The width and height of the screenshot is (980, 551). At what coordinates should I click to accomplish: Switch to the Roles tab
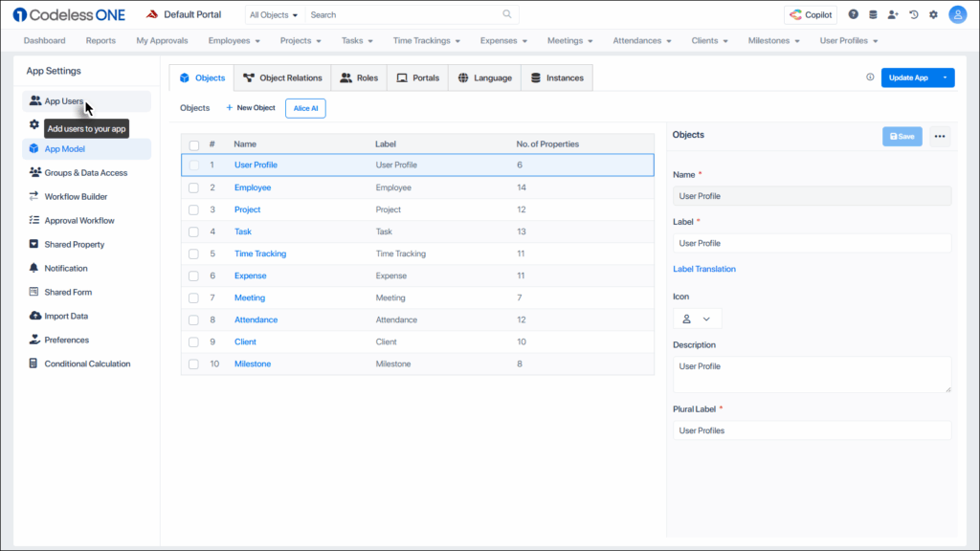pos(360,77)
